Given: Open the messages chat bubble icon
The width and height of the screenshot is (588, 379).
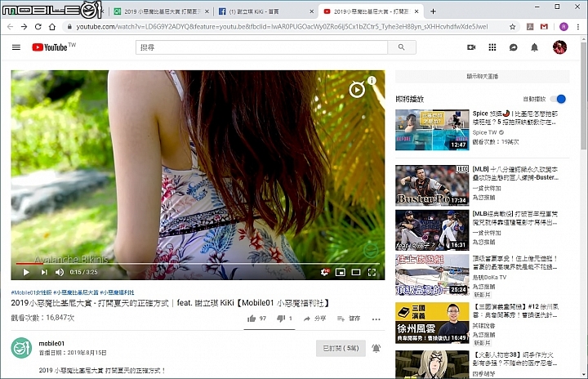Looking at the screenshot, I should click(514, 47).
